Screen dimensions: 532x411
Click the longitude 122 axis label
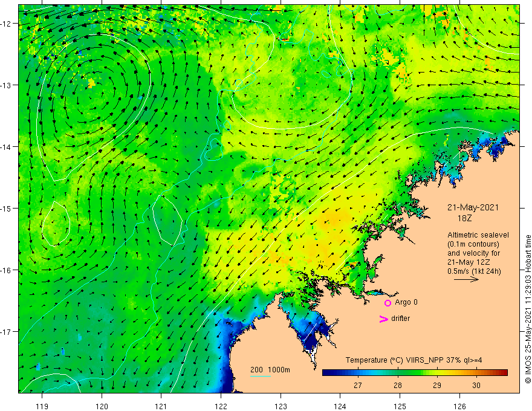tap(221, 406)
